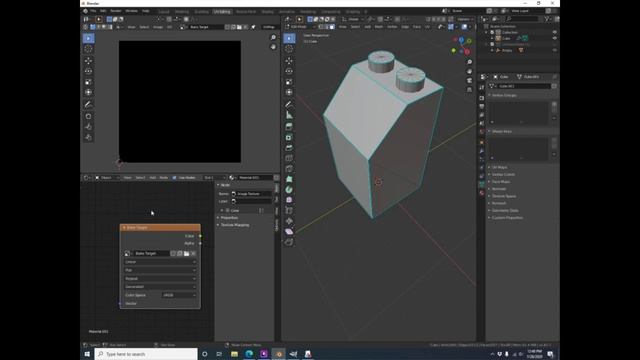Image resolution: width=640 pixels, height=360 pixels.
Task: Open File Explorer from the taskbar
Action: pos(234,354)
